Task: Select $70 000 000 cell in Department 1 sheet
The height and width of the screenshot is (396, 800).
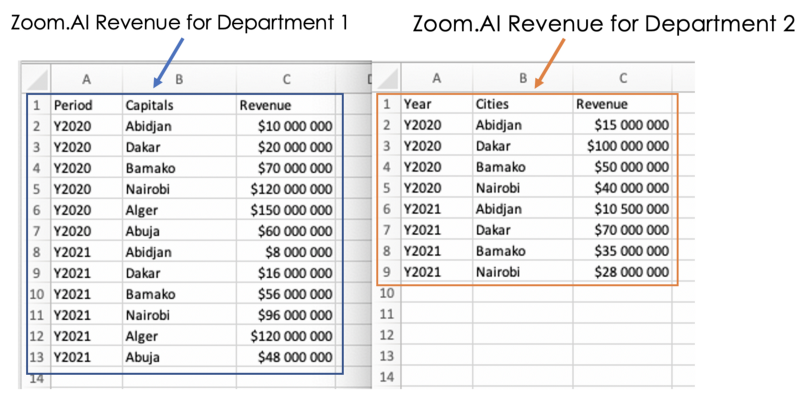Action: [x=286, y=168]
